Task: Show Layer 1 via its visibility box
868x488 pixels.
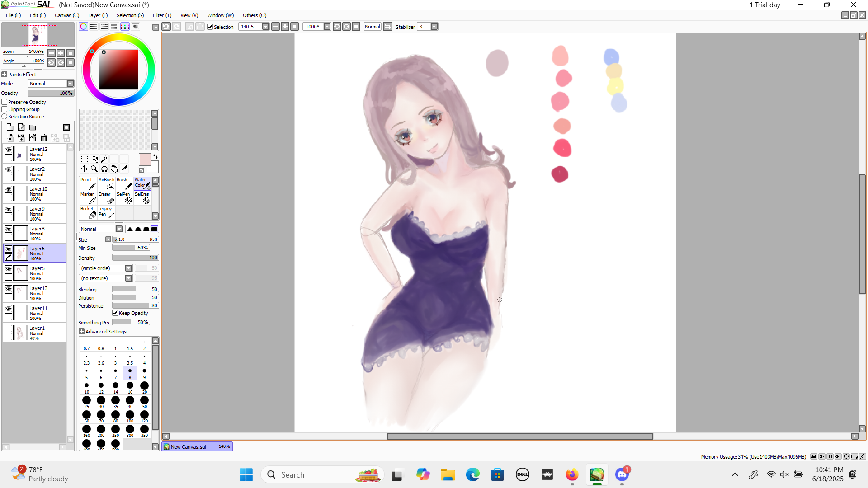Action: point(8,328)
